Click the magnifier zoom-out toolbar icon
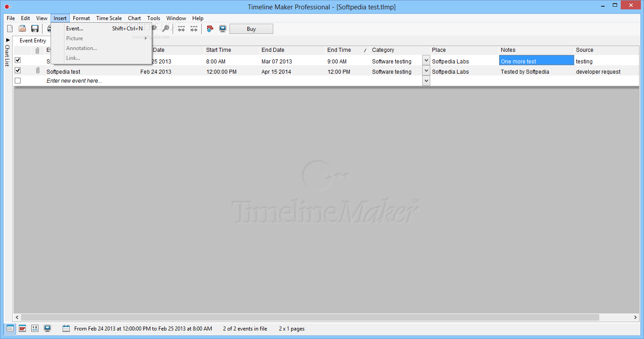644x339 pixels. pos(166,29)
